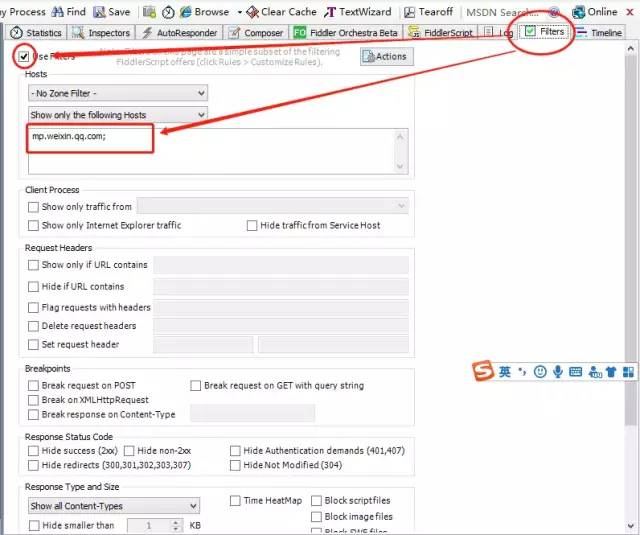Click the Actions button
The image size is (640, 535).
[387, 56]
